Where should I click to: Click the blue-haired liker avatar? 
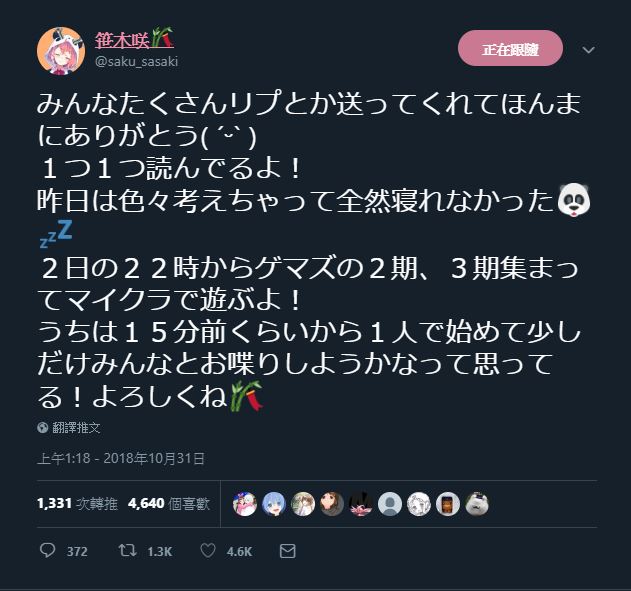point(274,504)
